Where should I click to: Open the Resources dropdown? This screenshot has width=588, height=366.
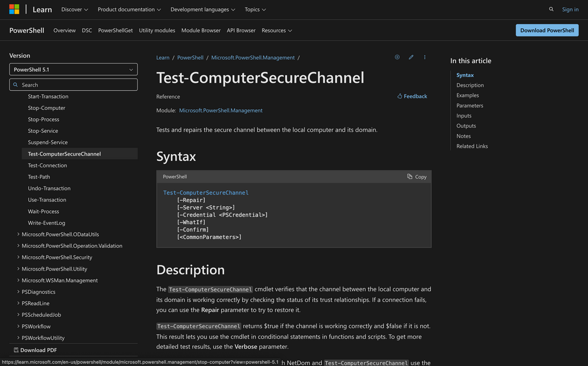[276, 30]
